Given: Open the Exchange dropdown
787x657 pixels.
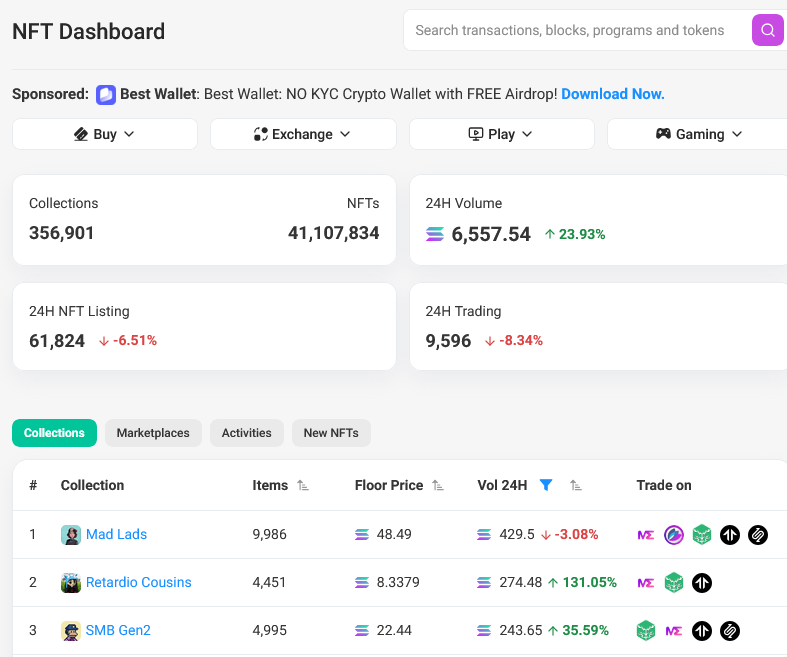Looking at the screenshot, I should 303,134.
